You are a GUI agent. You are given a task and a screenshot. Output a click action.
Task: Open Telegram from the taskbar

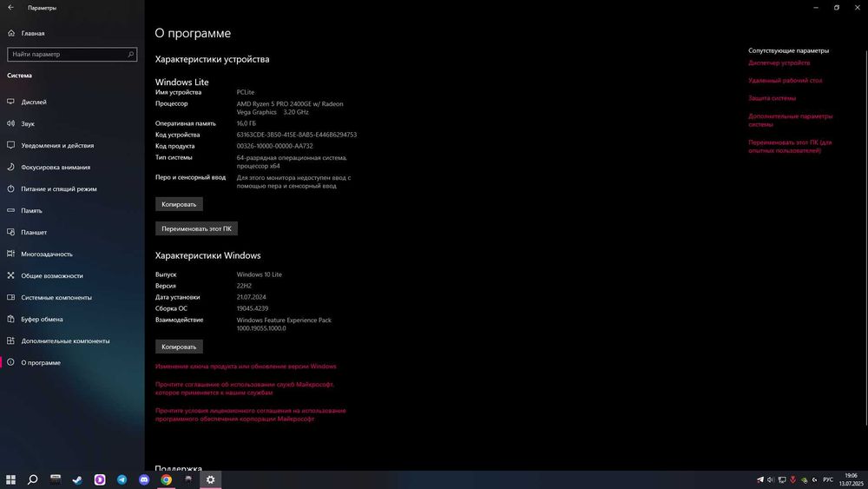coord(122,479)
